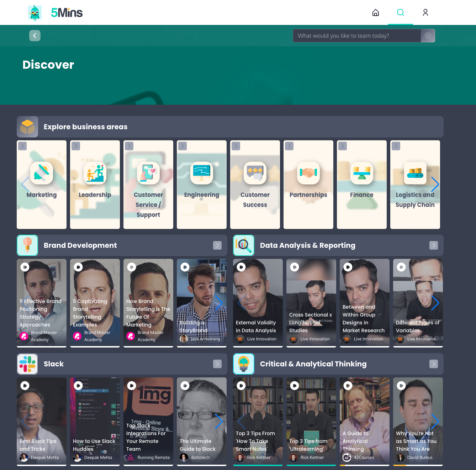
Task: Expand the Critical & Analytical Thinking section arrow
Action: (x=434, y=364)
